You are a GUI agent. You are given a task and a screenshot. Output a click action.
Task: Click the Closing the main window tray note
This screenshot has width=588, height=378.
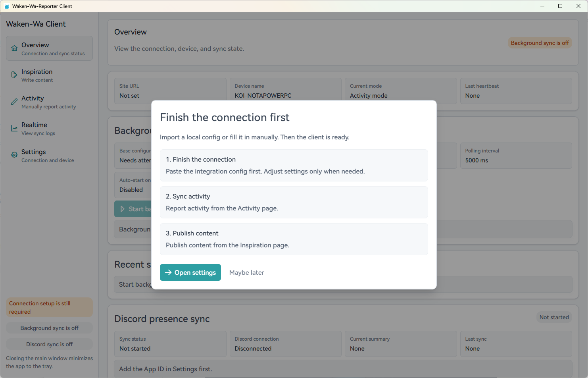(x=49, y=362)
